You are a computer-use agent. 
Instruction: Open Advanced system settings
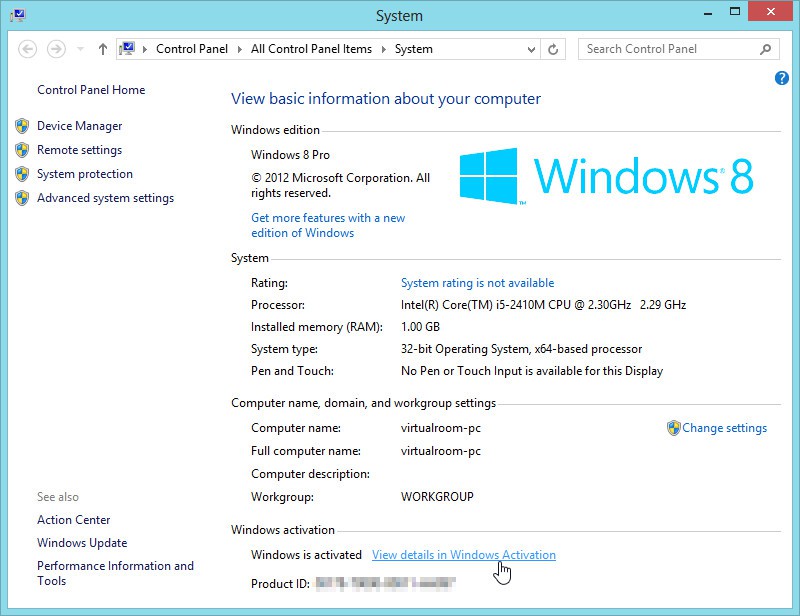click(106, 198)
